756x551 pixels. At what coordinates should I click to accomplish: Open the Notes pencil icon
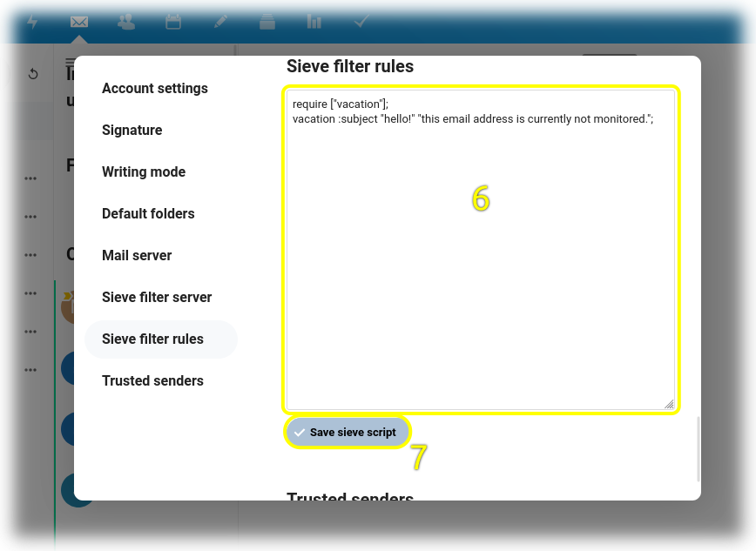click(220, 22)
